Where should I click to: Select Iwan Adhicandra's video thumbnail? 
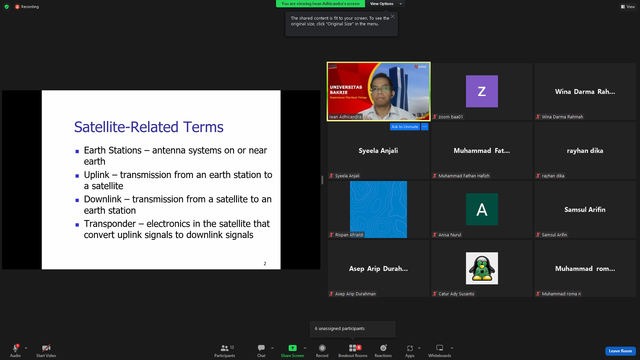tap(378, 91)
